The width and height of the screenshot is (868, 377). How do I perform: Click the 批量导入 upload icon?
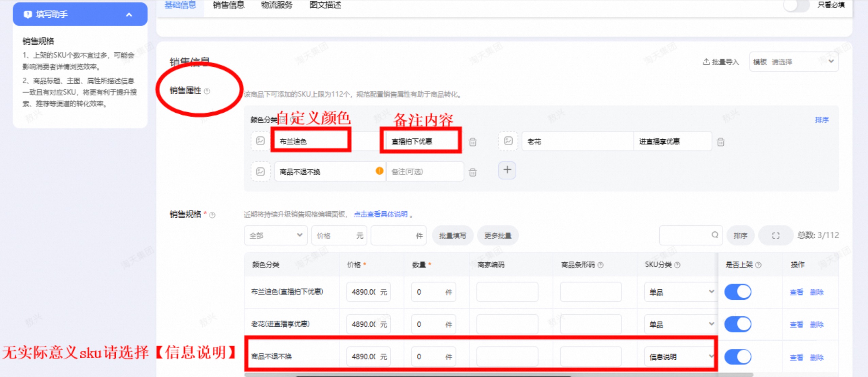[x=706, y=62]
